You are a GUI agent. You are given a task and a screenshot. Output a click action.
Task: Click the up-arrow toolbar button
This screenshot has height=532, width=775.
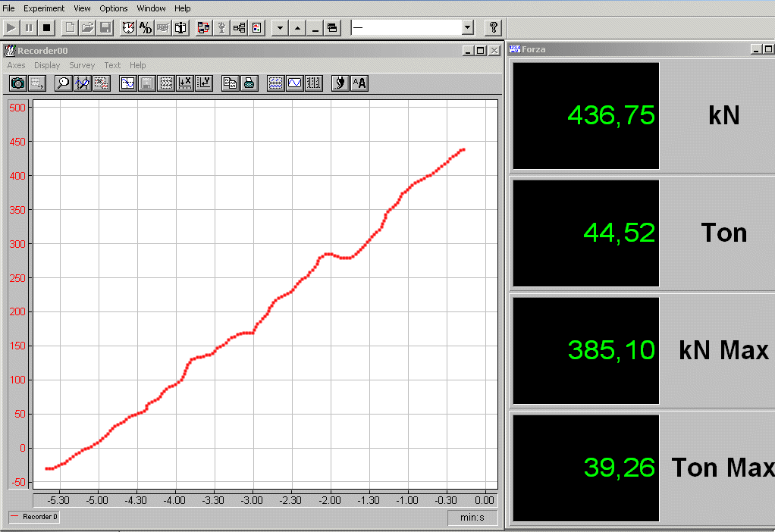click(297, 28)
